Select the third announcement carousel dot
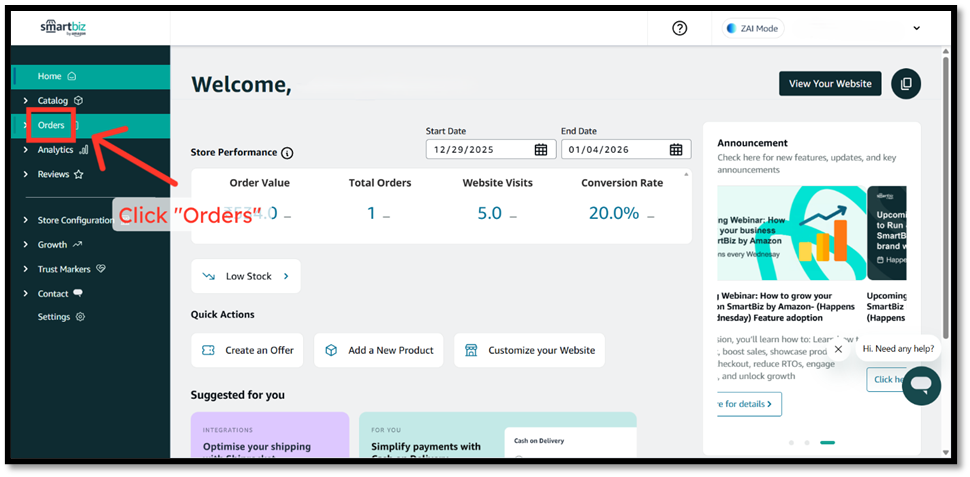The height and width of the screenshot is (477, 970). [x=827, y=442]
